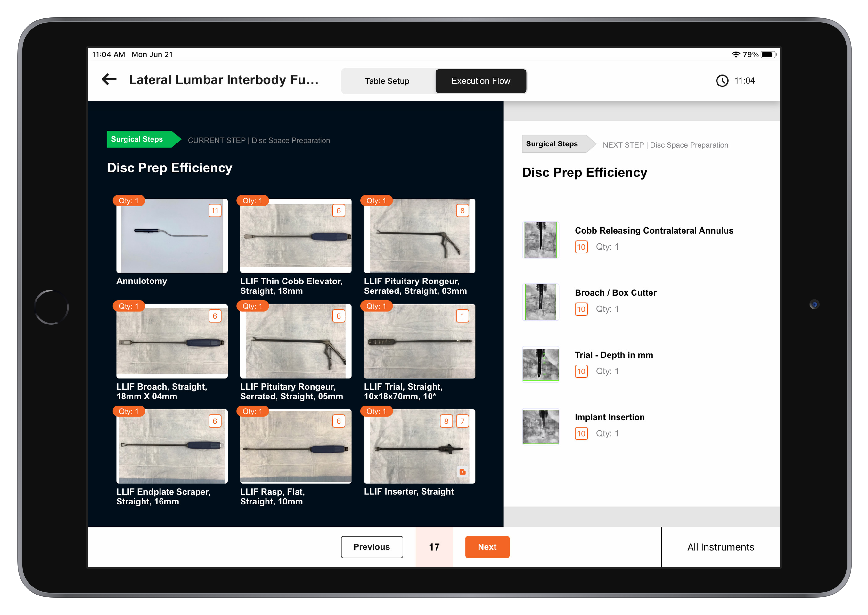Click 'LLIF Trial, Straight, 10x18x70mm, 10*' text

[403, 391]
